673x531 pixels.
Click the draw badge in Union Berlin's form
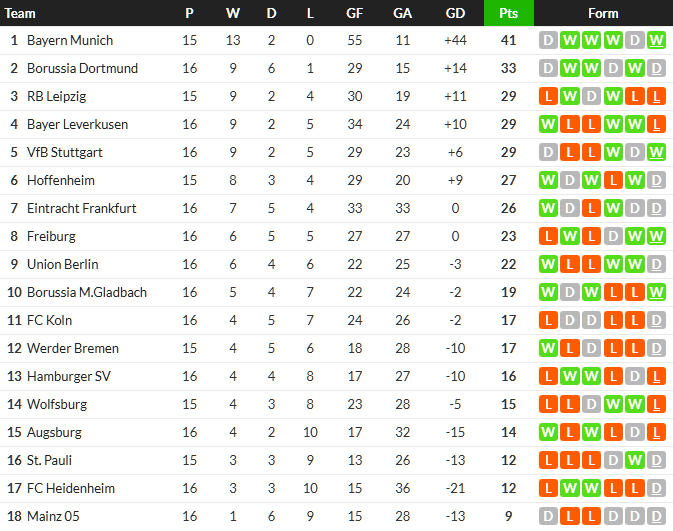pos(657,265)
